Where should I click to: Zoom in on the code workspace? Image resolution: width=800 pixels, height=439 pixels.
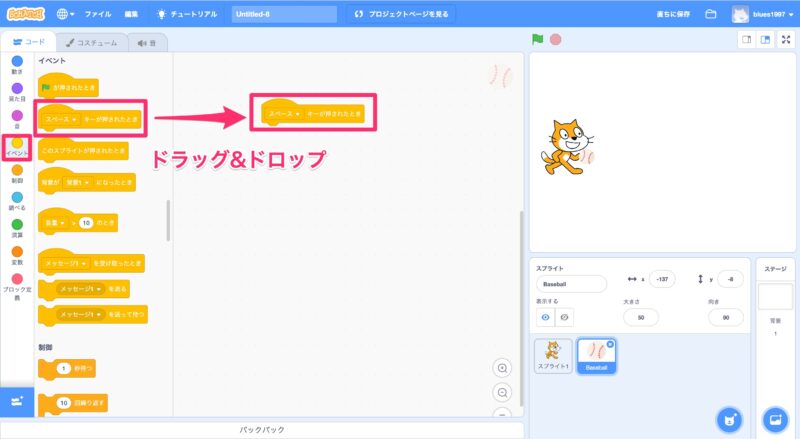click(502, 368)
